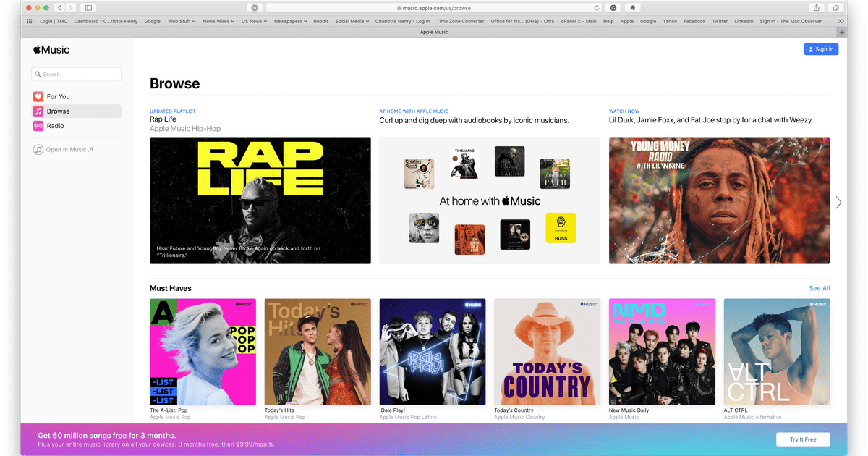The image size is (868, 456).
Task: Click See All for Must Haves
Action: pyautogui.click(x=819, y=288)
